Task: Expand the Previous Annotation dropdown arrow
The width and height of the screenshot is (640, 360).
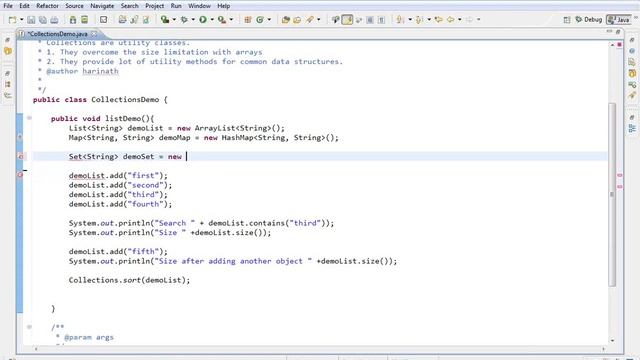Action: pyautogui.click(x=429, y=20)
